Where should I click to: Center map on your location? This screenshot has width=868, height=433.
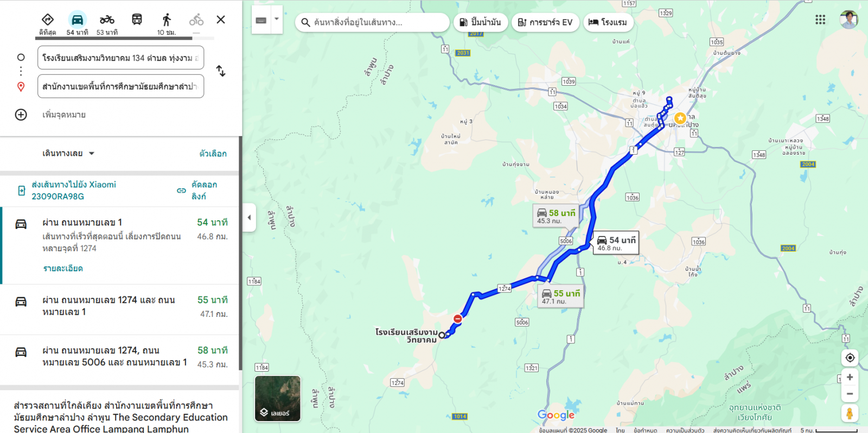point(850,358)
